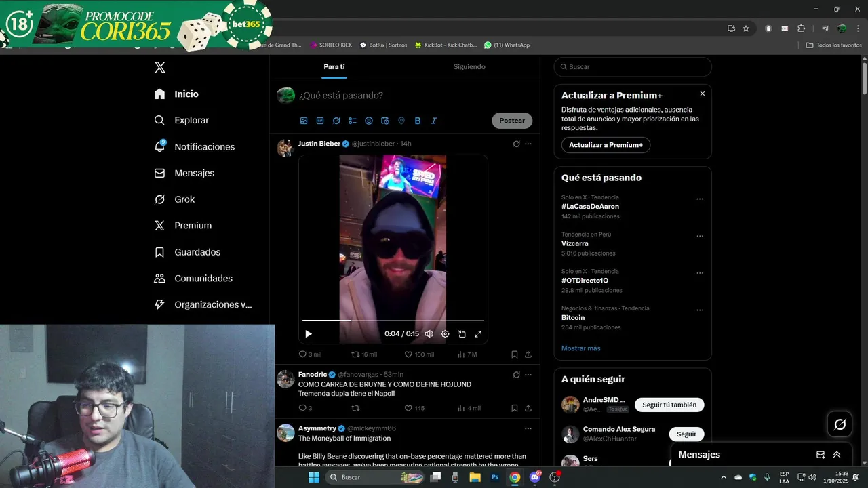Mute the video with volume icon
This screenshot has width=868, height=488.
click(x=429, y=334)
